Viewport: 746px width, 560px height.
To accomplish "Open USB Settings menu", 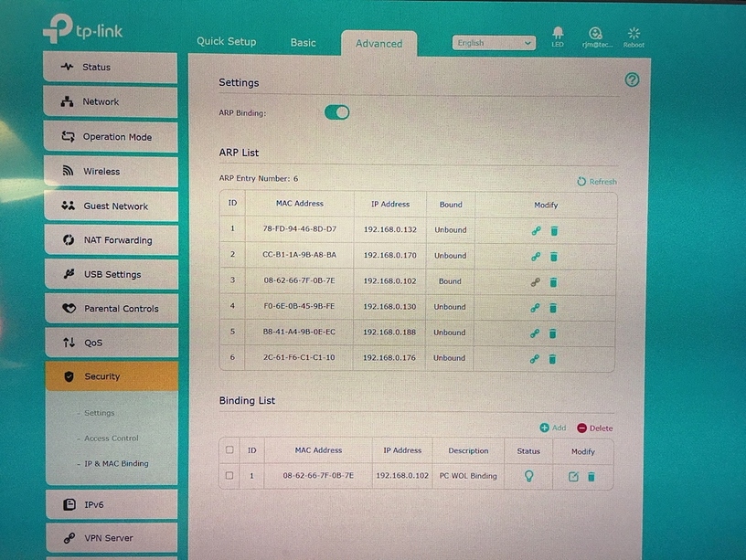I will [x=112, y=274].
